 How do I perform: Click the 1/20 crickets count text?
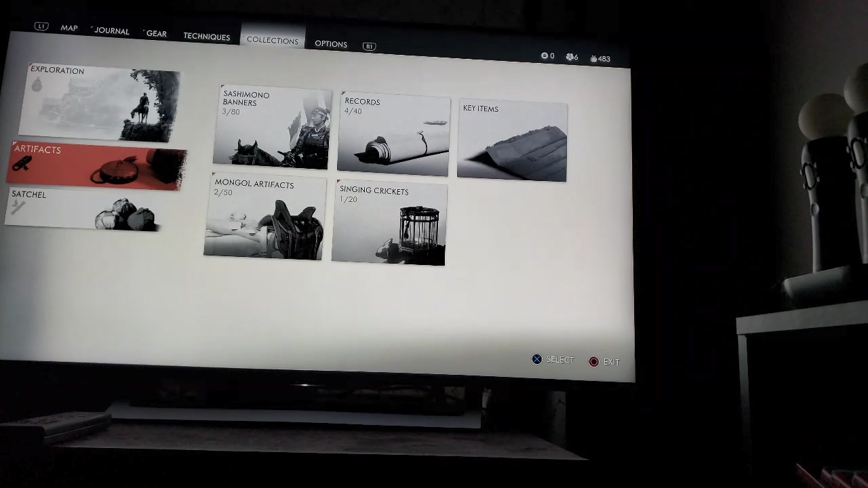tap(348, 199)
